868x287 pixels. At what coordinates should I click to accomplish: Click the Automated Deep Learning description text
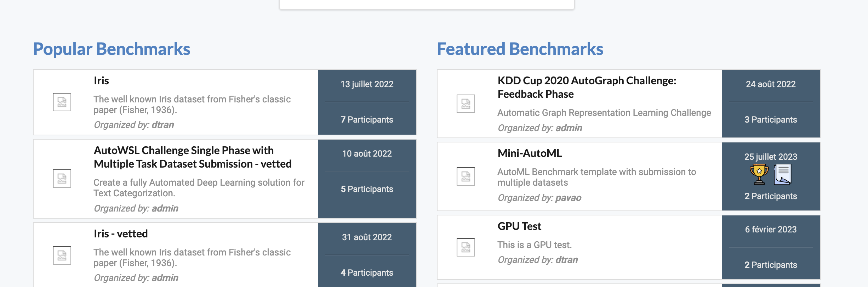(199, 188)
